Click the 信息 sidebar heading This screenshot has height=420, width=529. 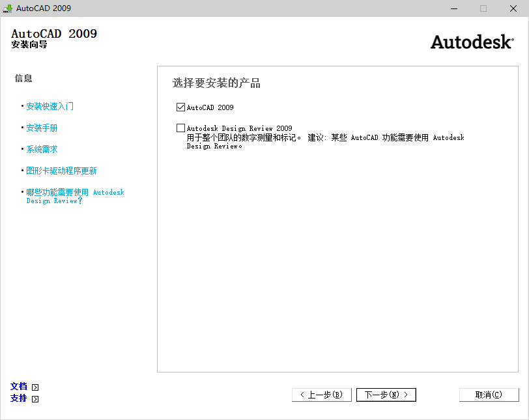tap(23, 78)
